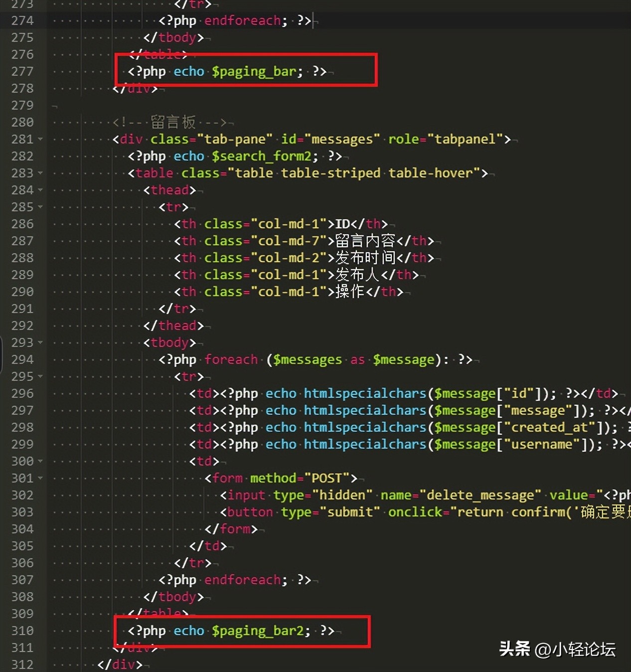Click the endforeach keyword at line 274
631x672 pixels.
[x=242, y=21]
